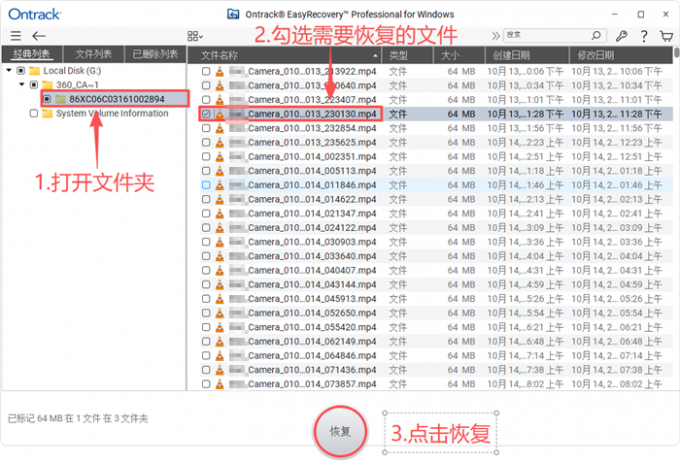
Task: Click the search magnifier icon
Action: click(x=594, y=36)
